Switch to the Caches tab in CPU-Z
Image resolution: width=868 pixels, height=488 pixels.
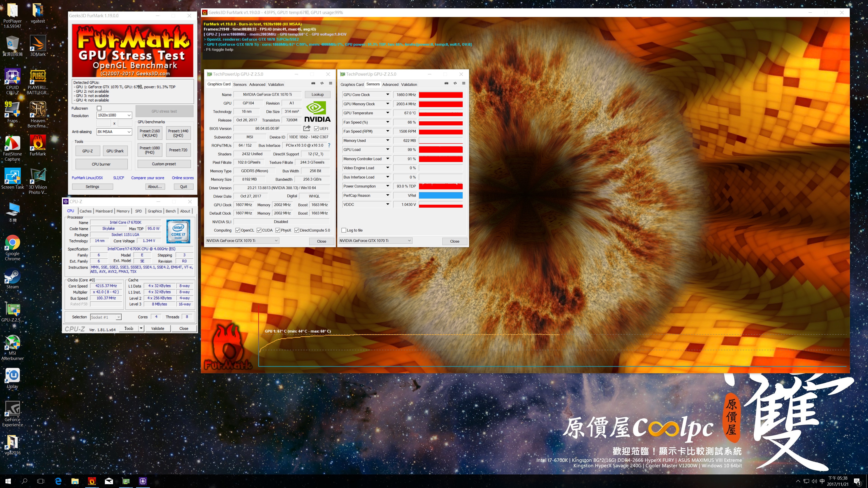(x=86, y=211)
